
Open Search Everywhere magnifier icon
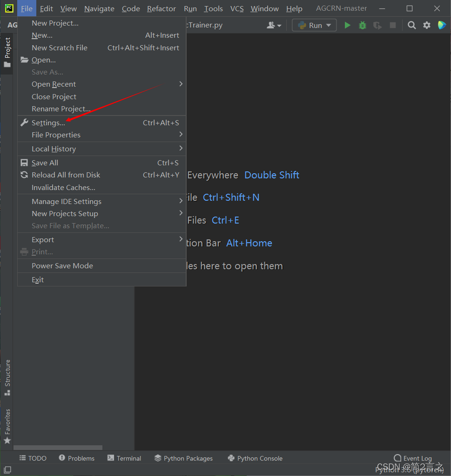point(411,25)
